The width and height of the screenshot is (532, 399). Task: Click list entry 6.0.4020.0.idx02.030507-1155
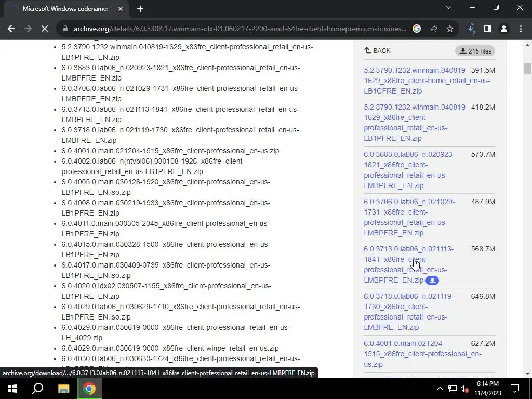tap(166, 291)
